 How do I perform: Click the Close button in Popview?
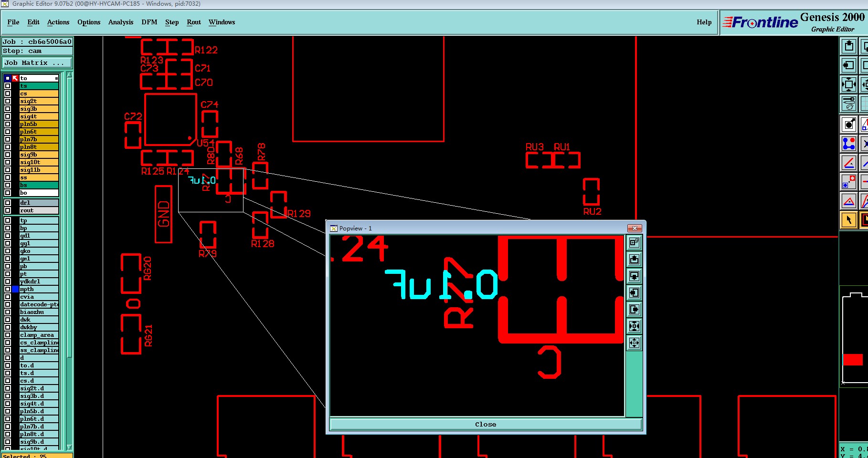pos(486,424)
